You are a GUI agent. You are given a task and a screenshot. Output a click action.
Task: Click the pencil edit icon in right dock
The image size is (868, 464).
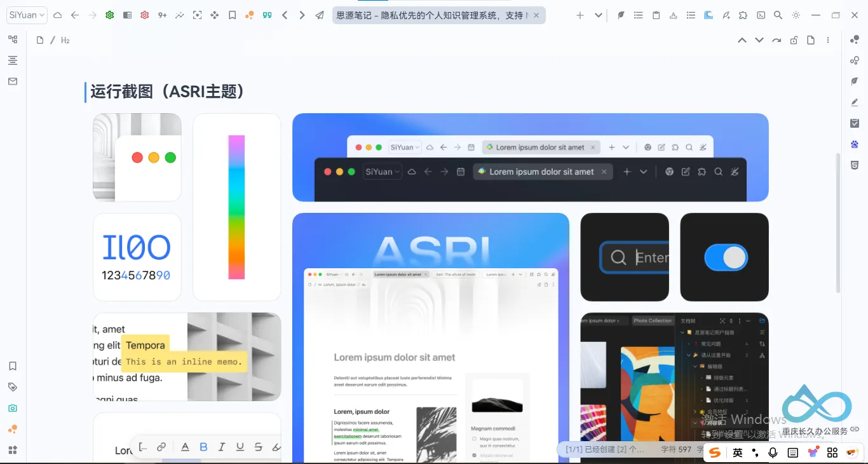(x=855, y=102)
